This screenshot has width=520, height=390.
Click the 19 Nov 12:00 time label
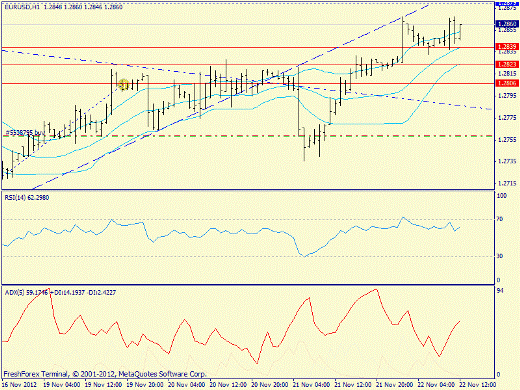click(x=103, y=384)
